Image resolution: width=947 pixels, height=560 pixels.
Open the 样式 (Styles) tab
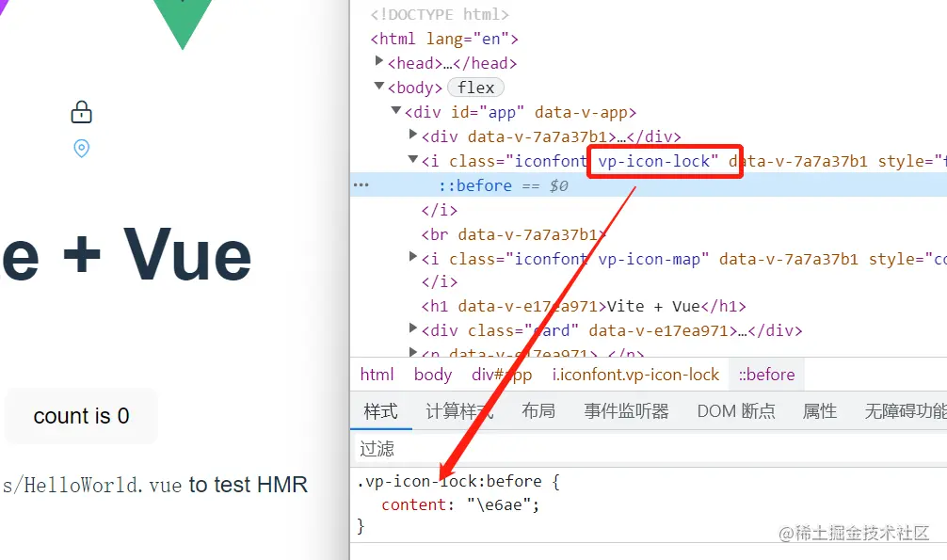381,411
